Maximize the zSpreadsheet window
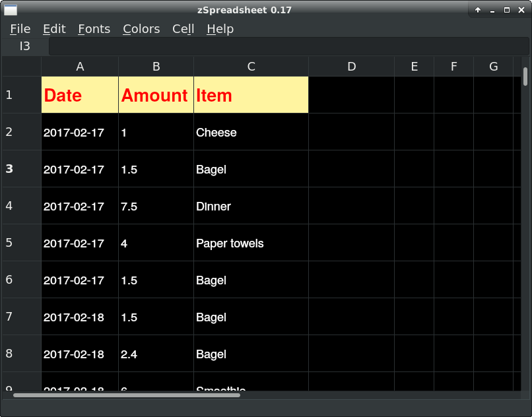This screenshot has width=532, height=417. [x=507, y=10]
